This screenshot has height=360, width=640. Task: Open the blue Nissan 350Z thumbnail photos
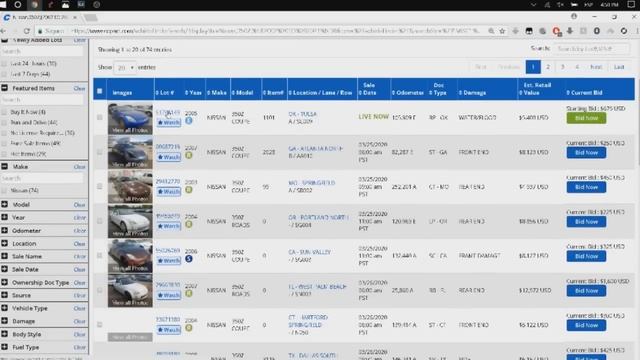coord(130,119)
